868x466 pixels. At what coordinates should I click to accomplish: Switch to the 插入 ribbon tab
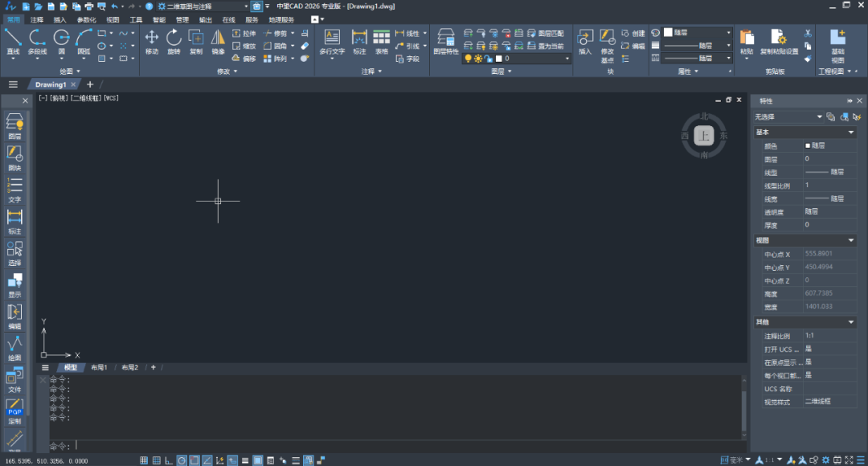click(60, 19)
